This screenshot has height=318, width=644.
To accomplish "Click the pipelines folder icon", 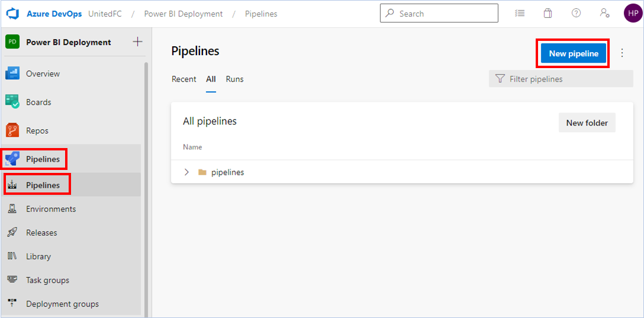I will [202, 172].
